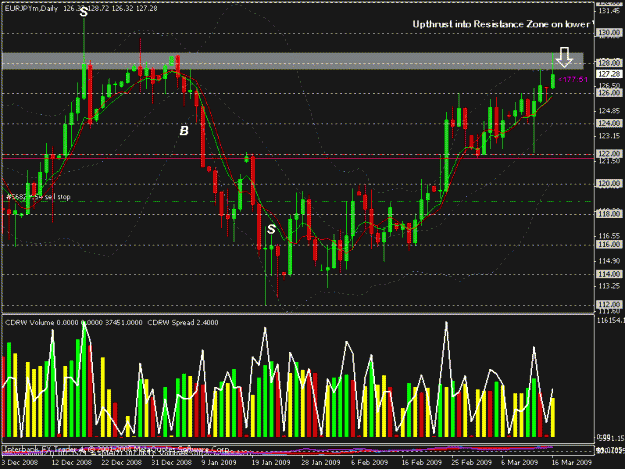Image resolution: width=625 pixels, height=469 pixels.
Task: Click the 124.85 price scale label
Action: point(609,111)
